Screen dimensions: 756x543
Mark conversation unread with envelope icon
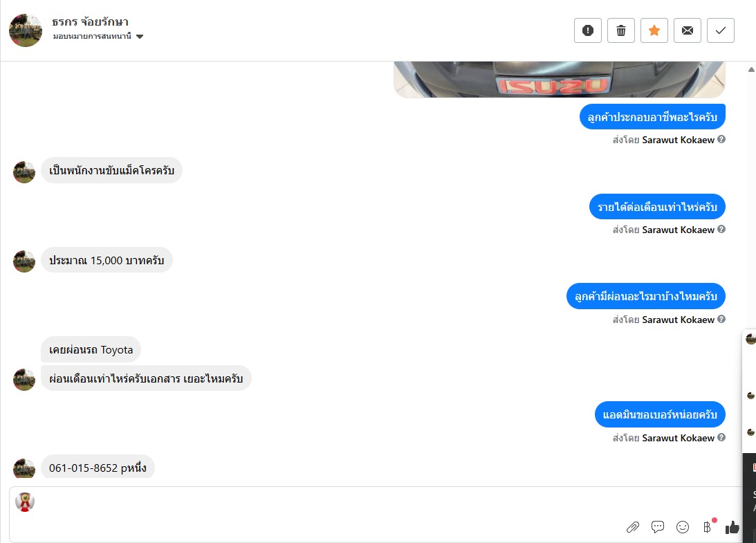click(688, 30)
